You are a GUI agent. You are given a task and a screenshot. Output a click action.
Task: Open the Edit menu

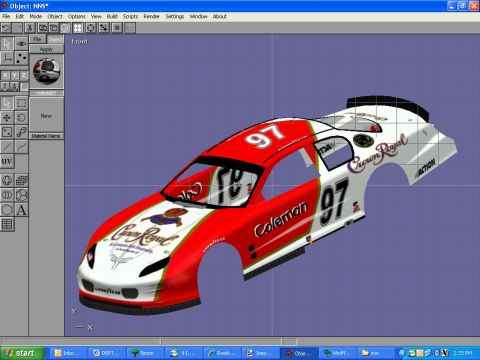[x=20, y=16]
